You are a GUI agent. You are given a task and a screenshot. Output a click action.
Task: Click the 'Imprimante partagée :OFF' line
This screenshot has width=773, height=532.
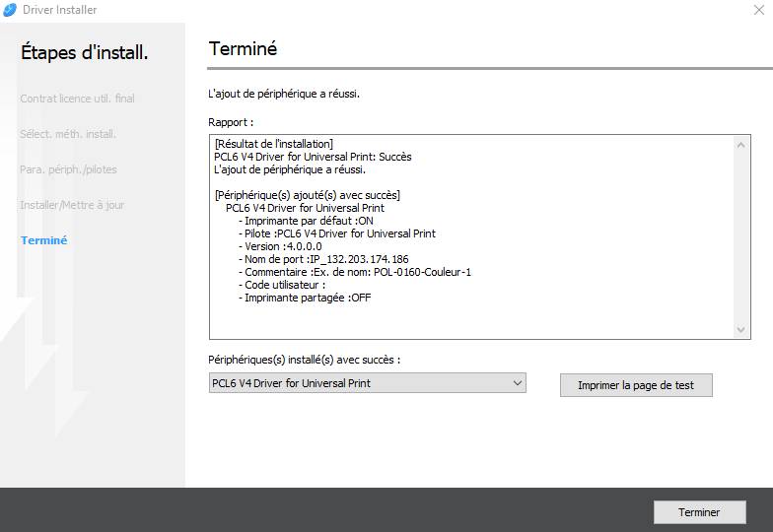[308, 298]
